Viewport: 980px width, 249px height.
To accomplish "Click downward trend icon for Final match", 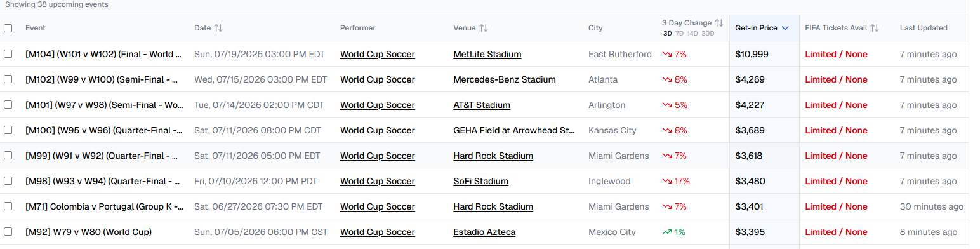I will coord(667,54).
